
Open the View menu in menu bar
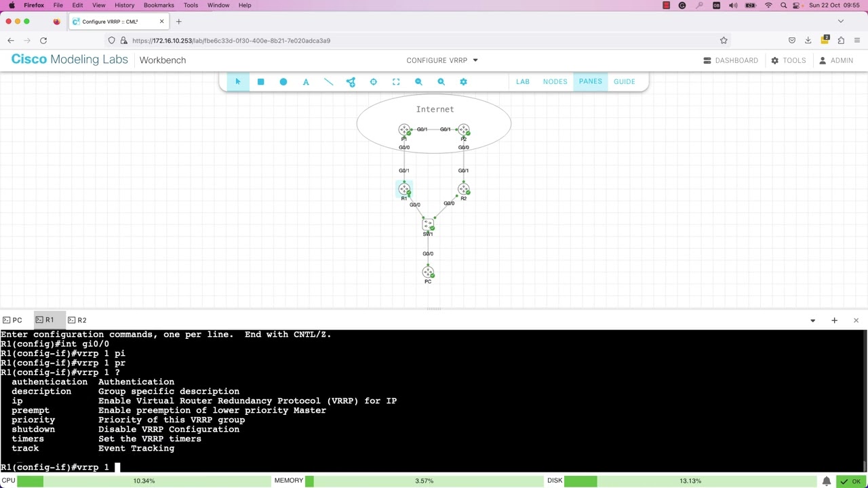point(98,5)
